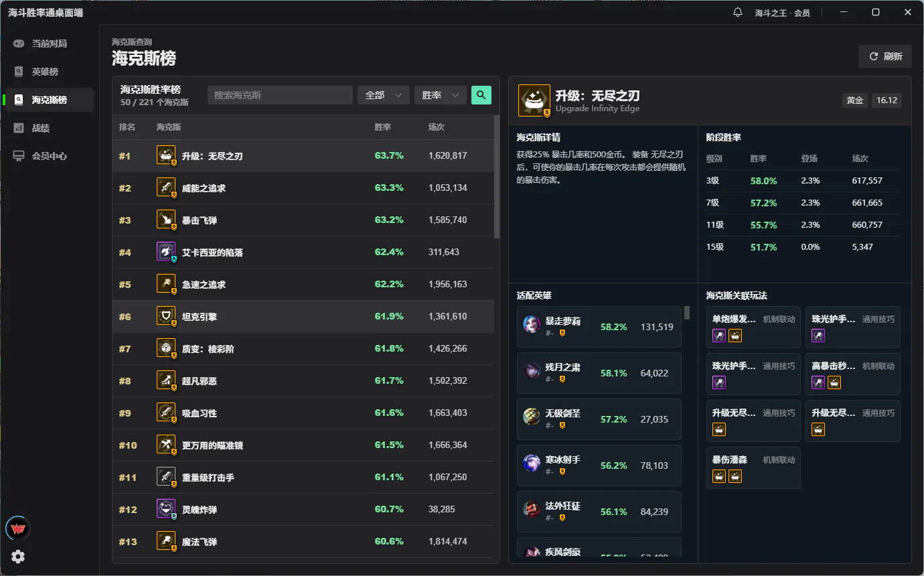Click the 残月之肃 hero avatar
The image size is (924, 576).
coord(532,371)
